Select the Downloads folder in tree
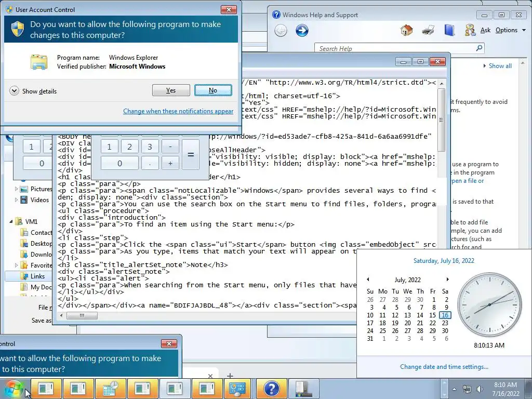Screen dimensions: 532x399 pyautogui.click(x=36, y=254)
